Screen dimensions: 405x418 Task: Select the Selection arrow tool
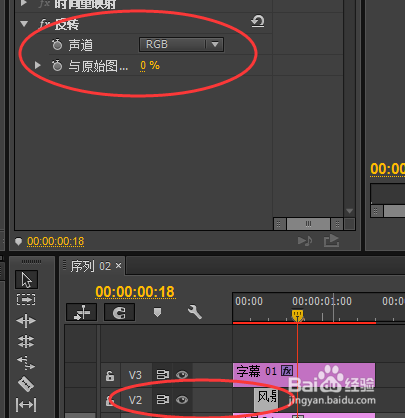pyautogui.click(x=26, y=279)
